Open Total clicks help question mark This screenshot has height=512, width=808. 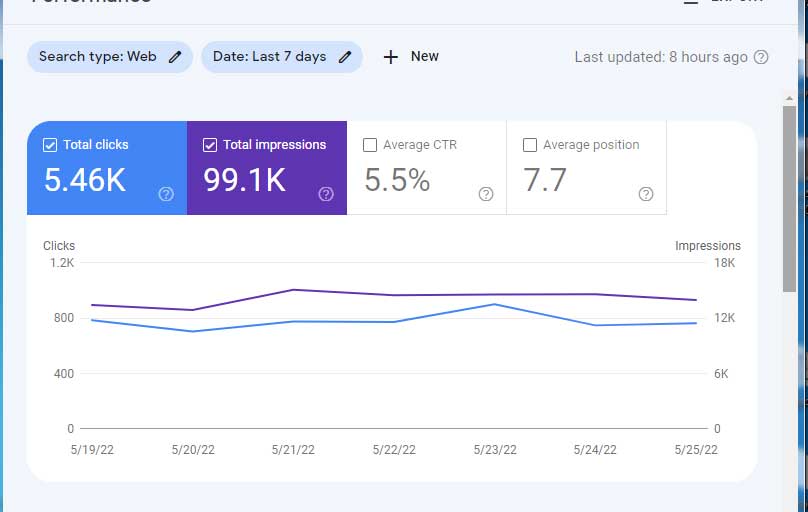coord(166,194)
